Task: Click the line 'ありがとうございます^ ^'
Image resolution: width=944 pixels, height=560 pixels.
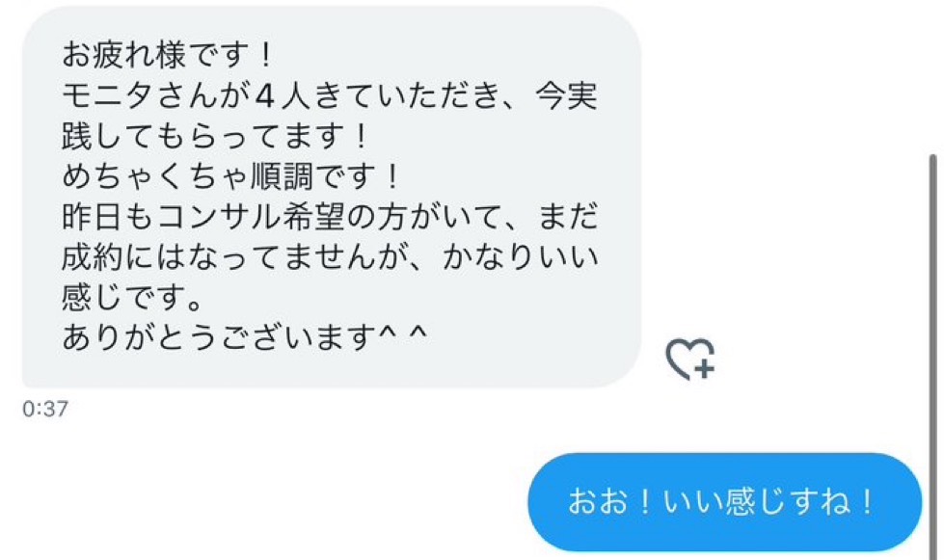Action: click(244, 336)
